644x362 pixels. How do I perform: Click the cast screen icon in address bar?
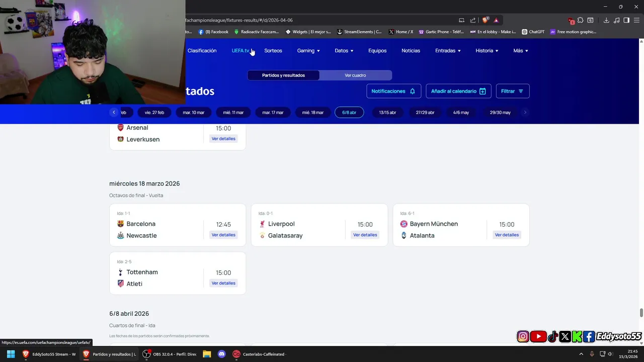pyautogui.click(x=461, y=20)
